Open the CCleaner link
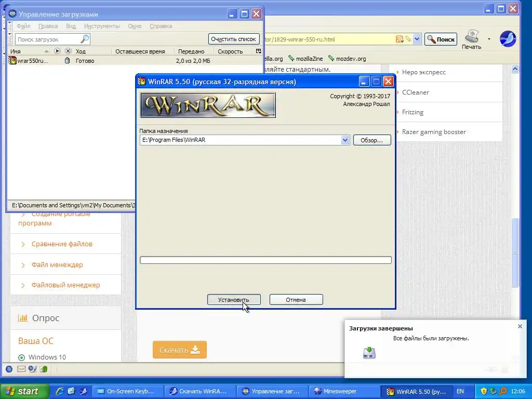 point(415,92)
